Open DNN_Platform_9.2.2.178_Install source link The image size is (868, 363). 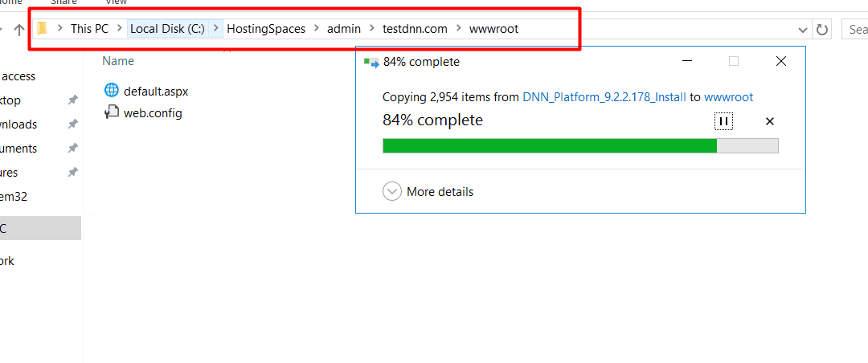(604, 97)
